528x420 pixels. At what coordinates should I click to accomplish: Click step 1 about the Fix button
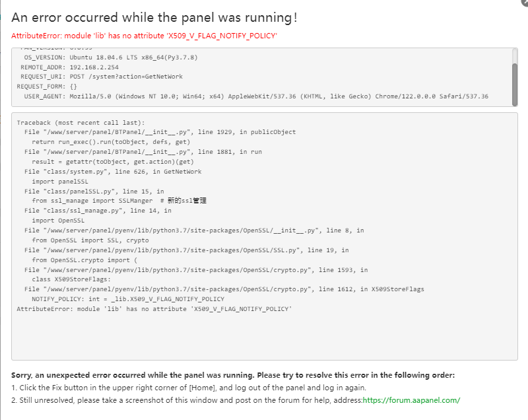[189, 388]
